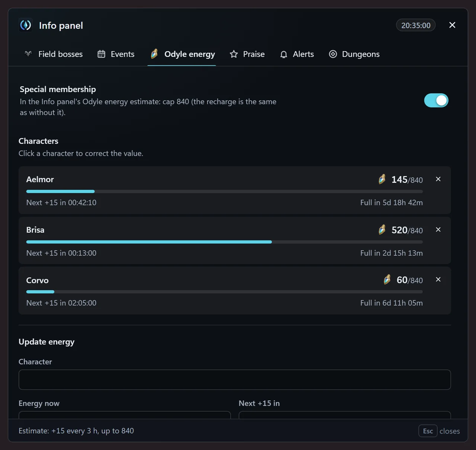The image size is (476, 450).
Task: Click the Next +15 in input field
Action: click(x=345, y=415)
